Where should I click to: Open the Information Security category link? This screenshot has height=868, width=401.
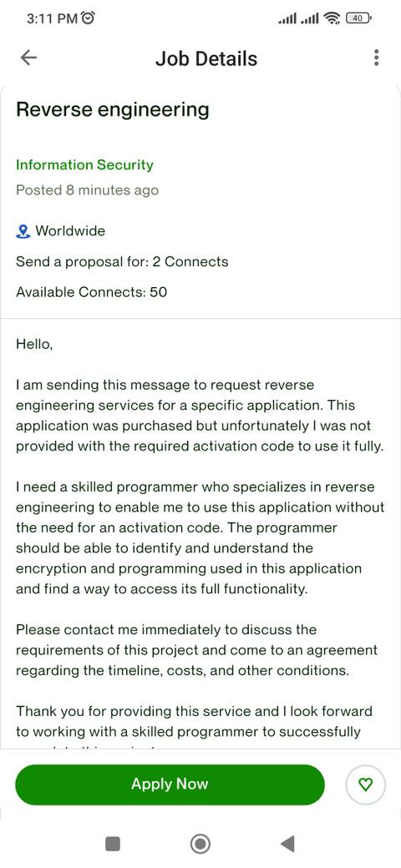click(84, 165)
